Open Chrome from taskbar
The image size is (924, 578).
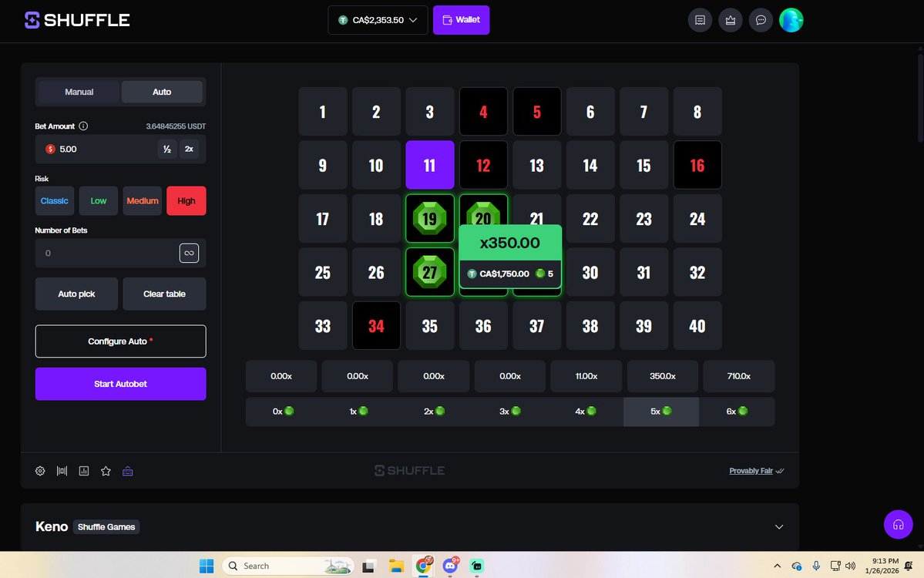pyautogui.click(x=424, y=566)
